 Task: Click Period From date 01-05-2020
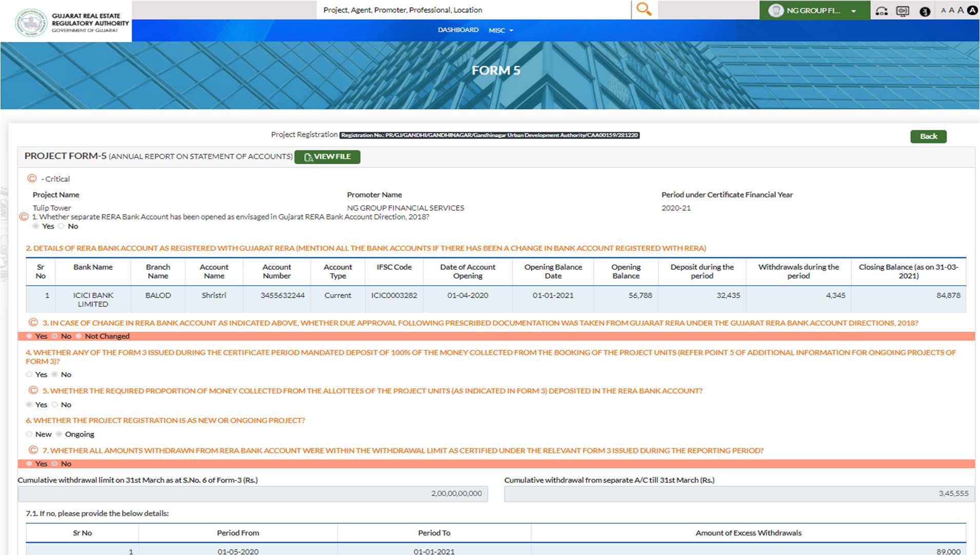point(238,551)
